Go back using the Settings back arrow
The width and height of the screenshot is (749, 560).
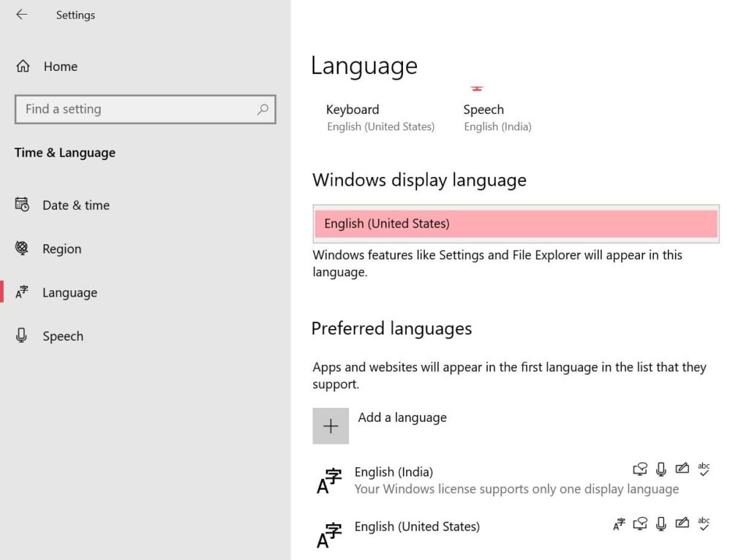[22, 15]
